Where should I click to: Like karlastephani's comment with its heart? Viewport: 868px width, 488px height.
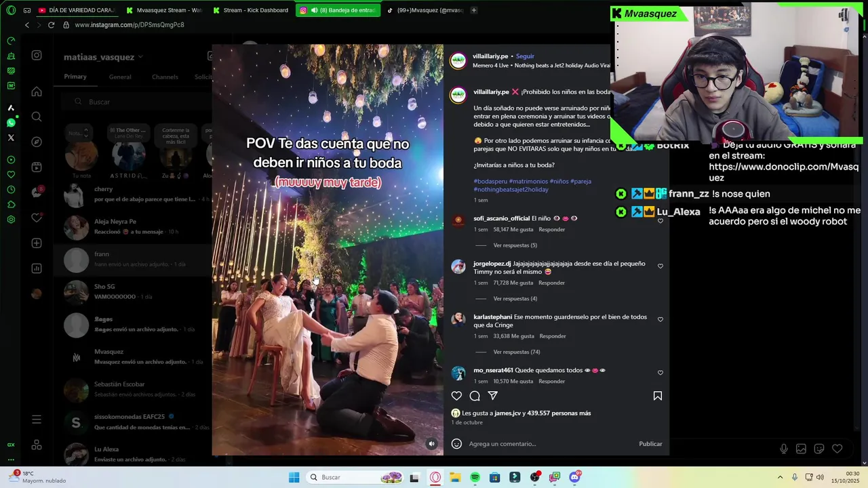(x=660, y=319)
